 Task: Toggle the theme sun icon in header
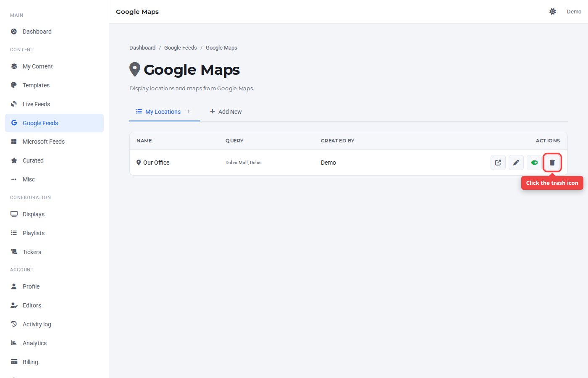553,11
